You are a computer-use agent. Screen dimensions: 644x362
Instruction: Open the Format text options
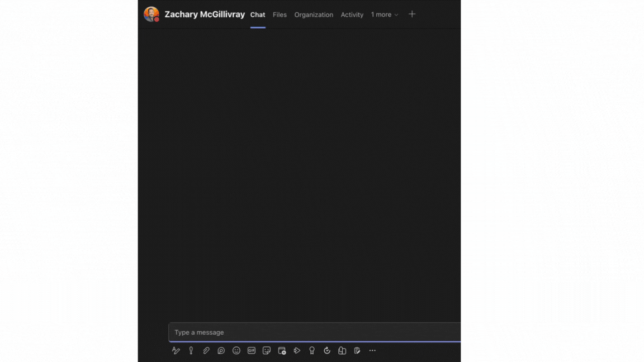(x=176, y=350)
